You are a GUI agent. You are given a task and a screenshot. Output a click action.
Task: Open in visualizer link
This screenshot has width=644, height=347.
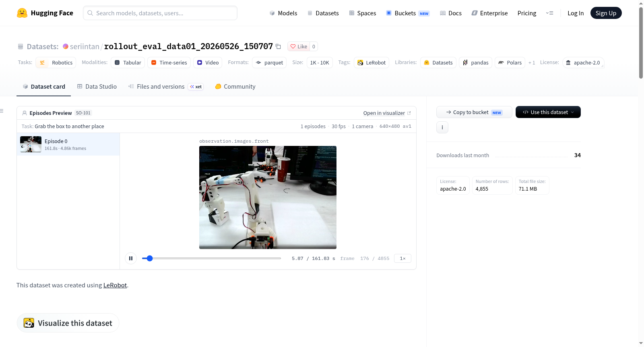point(387,113)
